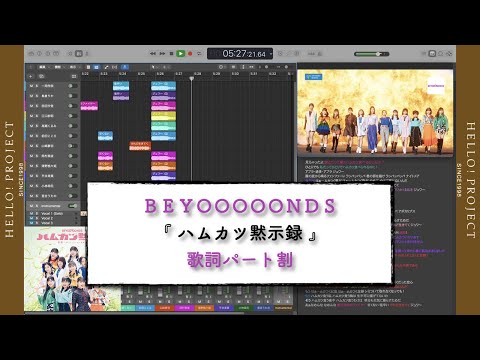
Task: Click the 0:30 mark on the timeline ruler
Action: point(235,74)
